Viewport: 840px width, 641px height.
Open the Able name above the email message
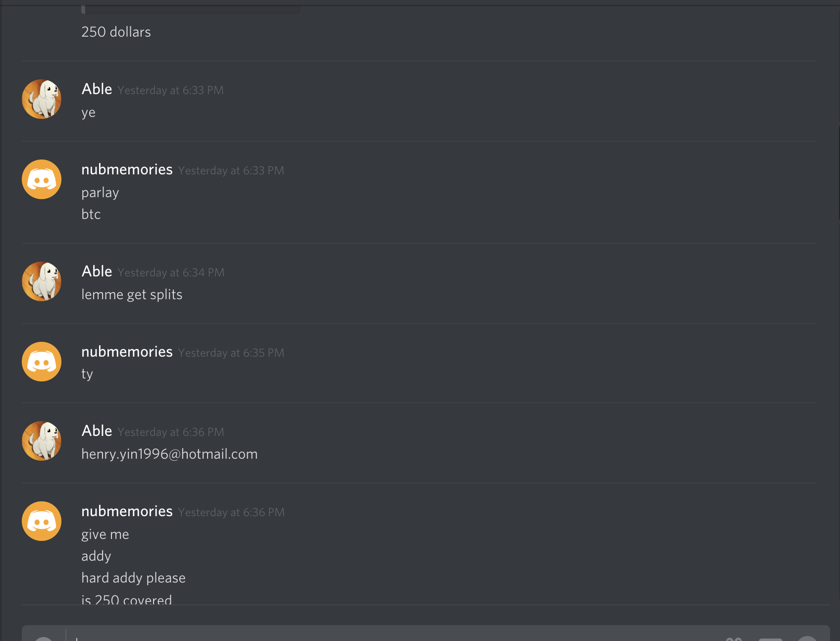click(97, 431)
